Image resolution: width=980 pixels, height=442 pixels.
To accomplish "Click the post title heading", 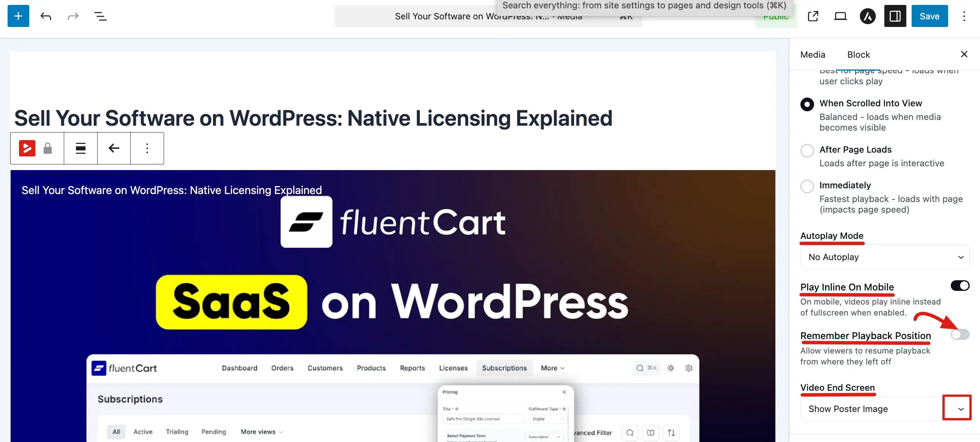I will point(313,118).
